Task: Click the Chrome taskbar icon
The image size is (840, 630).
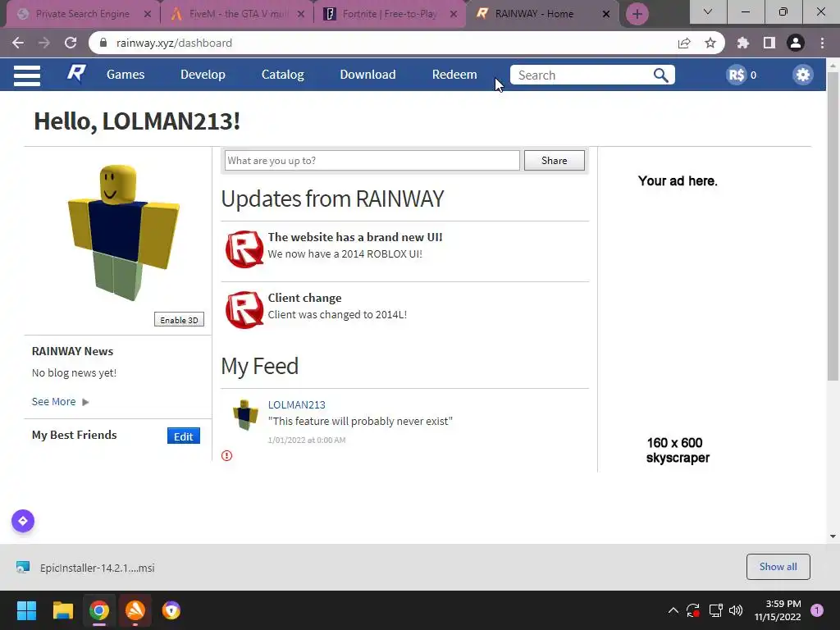Action: tap(99, 610)
